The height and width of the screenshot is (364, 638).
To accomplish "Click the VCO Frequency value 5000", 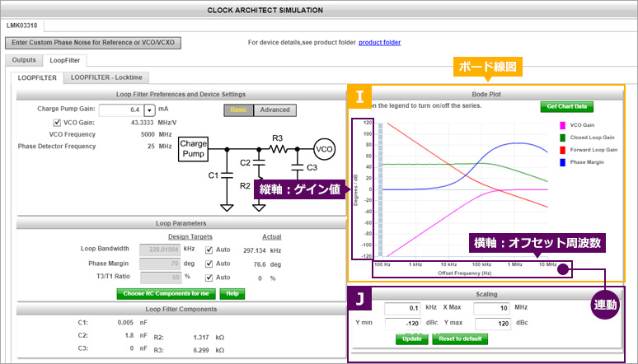I will pyautogui.click(x=148, y=134).
